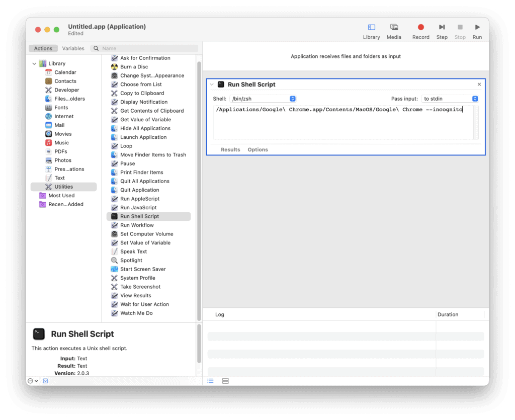Select the Contacts category
The height and width of the screenshot is (420, 515).
[65, 81]
